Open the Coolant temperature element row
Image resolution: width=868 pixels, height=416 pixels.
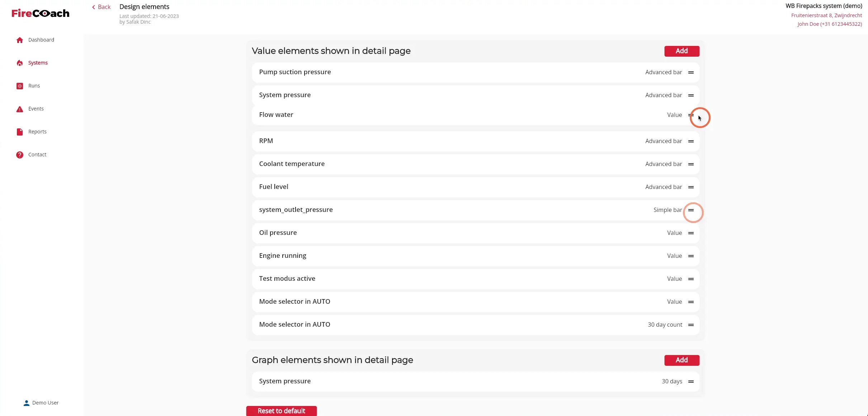click(476, 164)
